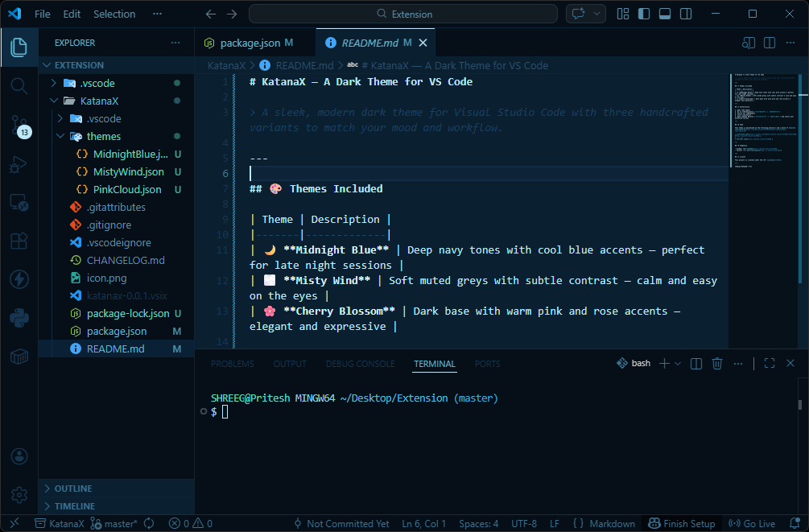The width and height of the screenshot is (809, 532).
Task: Open the Search view in activity bar
Action: point(19,85)
